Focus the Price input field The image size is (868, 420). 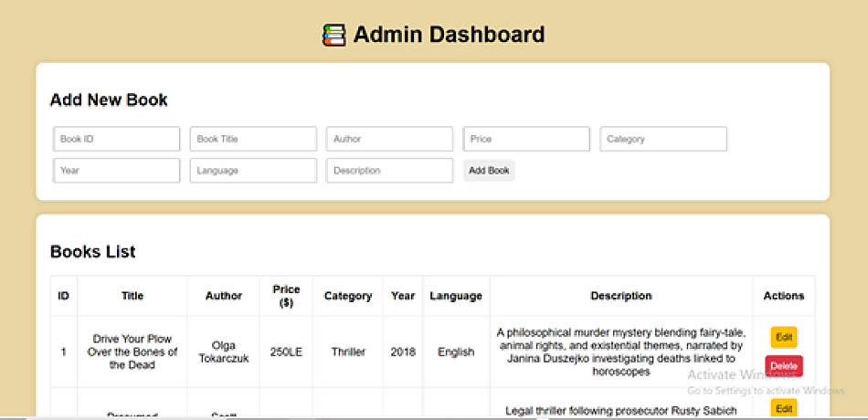526,139
